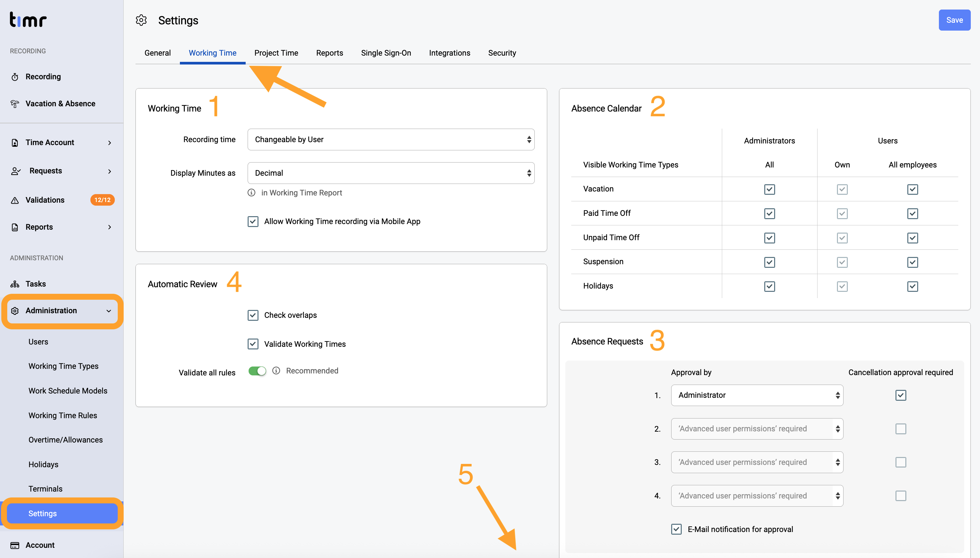Click the Administration gear icon in sidebar
The height and width of the screenshot is (558, 980).
coord(15,311)
